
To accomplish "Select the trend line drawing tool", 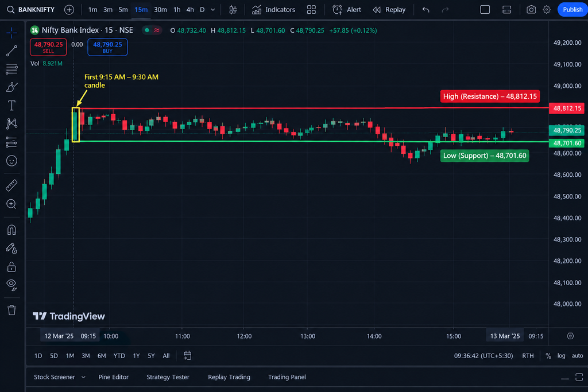I will [11, 51].
